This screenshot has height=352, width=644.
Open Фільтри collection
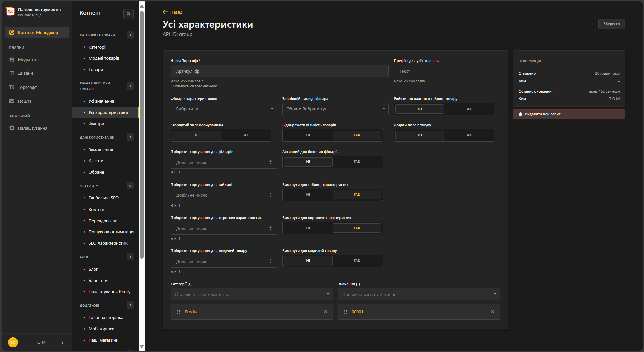[96, 124]
